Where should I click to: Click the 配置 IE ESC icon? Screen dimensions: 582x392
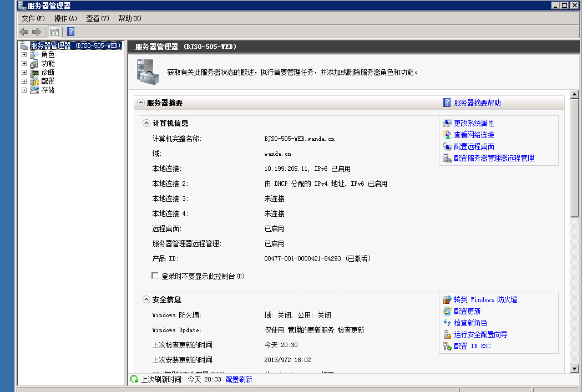click(x=447, y=346)
